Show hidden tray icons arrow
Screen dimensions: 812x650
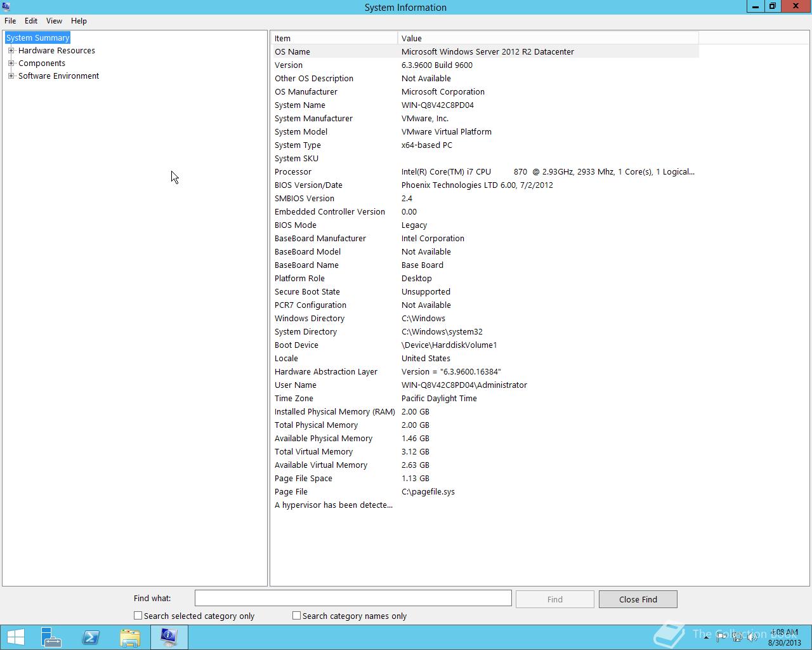click(x=706, y=637)
